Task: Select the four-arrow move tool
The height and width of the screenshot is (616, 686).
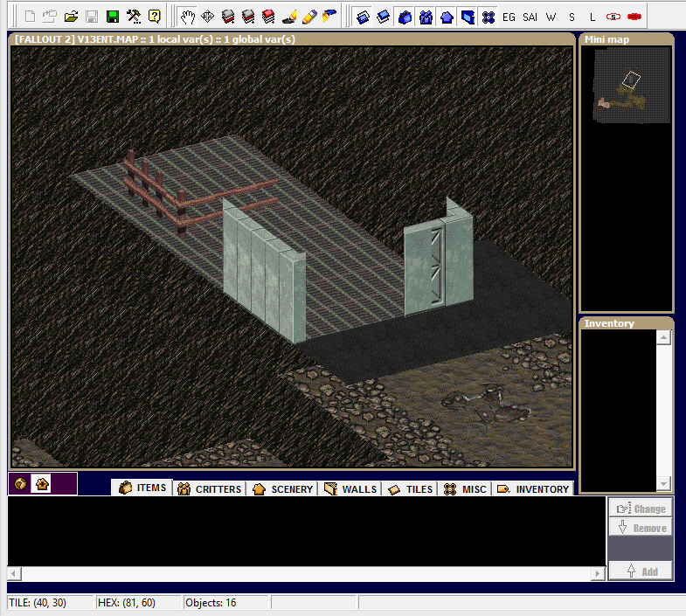Action: (207, 17)
